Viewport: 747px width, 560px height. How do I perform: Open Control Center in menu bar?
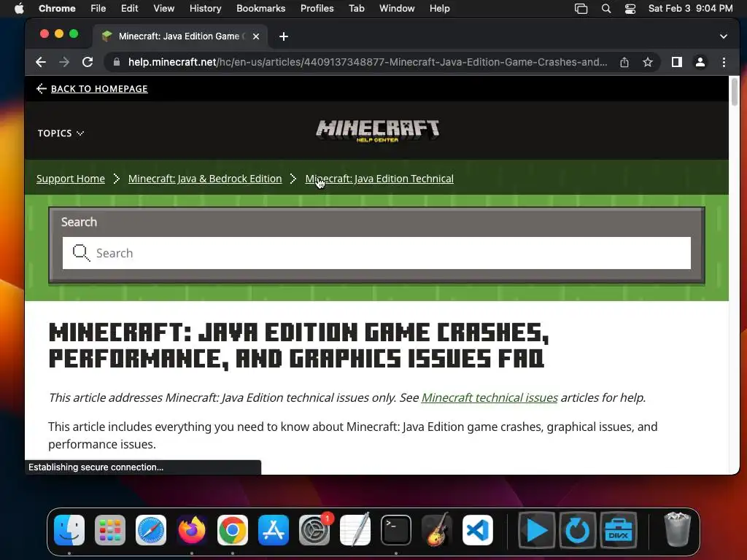pyautogui.click(x=630, y=9)
